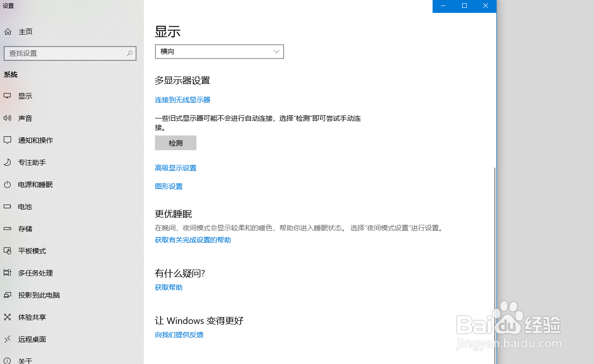Click the vertical scrollbar thumb
The width and height of the screenshot is (594, 364).
tap(494, 265)
